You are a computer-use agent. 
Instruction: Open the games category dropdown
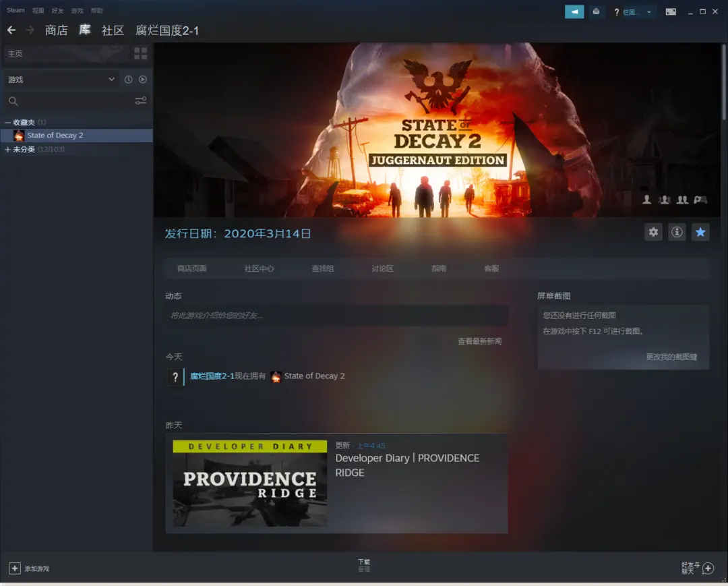pos(61,80)
